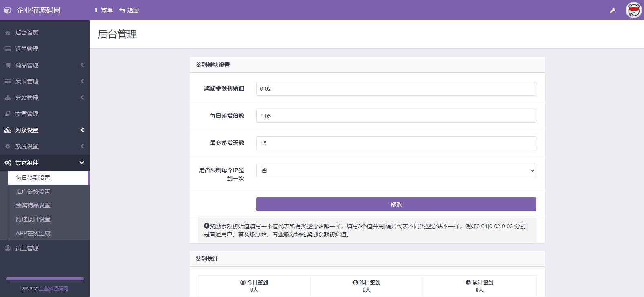Click the list icon beside 订单管理
Image resolution: width=644 pixels, height=297 pixels.
point(8,49)
